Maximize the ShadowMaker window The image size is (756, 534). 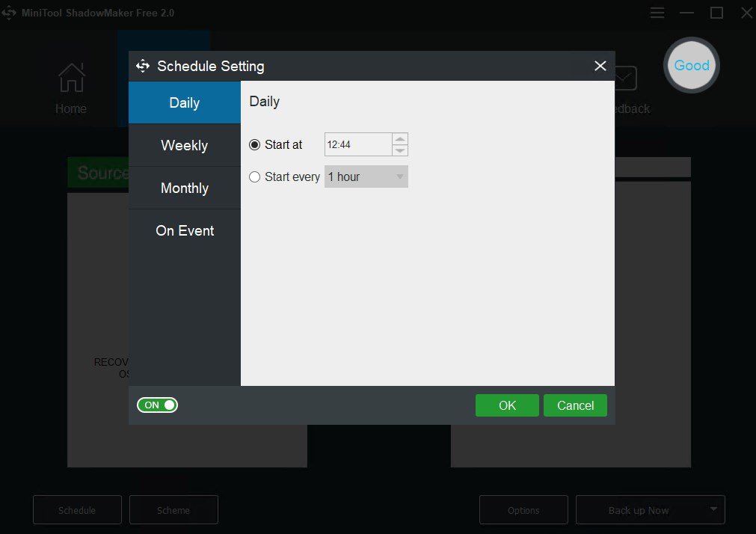coord(716,13)
